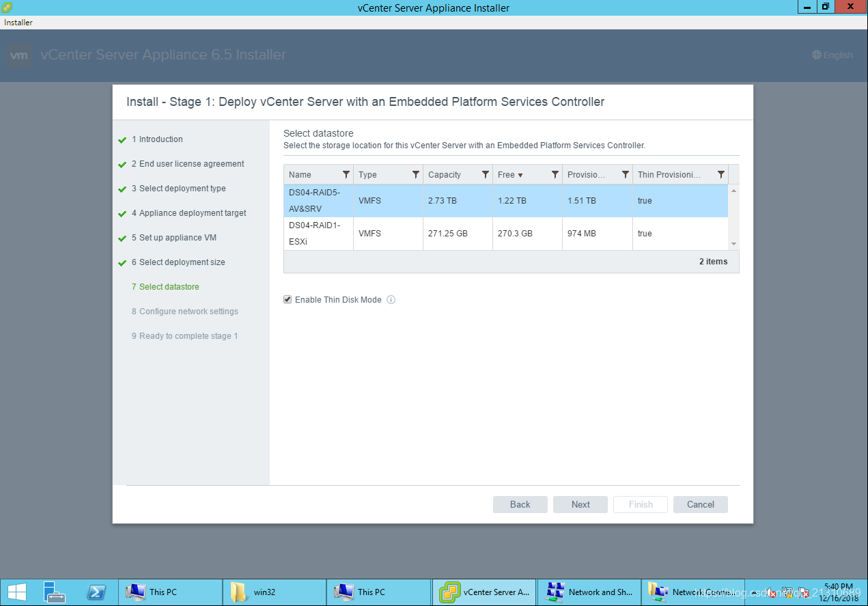Click the VMware vm logo
The image size is (868, 606).
pos(20,55)
